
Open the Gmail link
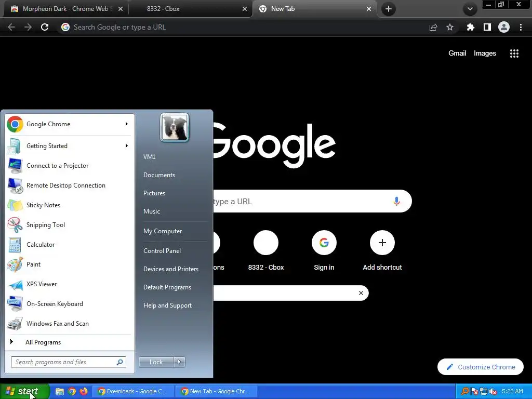[x=457, y=54]
